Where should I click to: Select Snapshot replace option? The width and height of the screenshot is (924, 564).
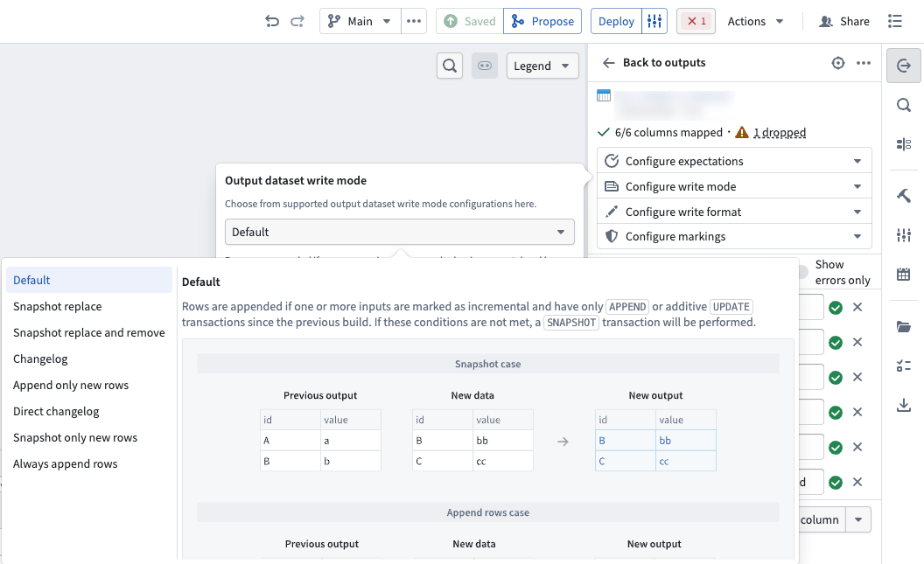pyautogui.click(x=89, y=306)
